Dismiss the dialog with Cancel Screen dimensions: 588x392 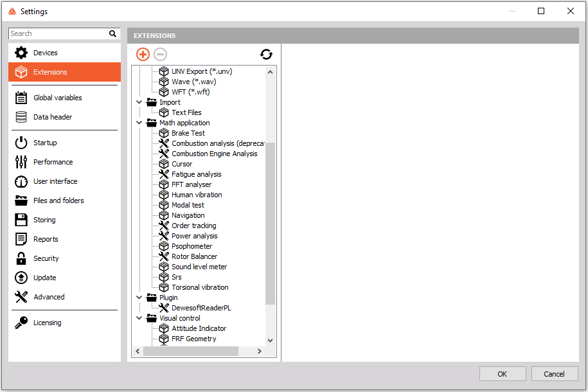(x=554, y=373)
